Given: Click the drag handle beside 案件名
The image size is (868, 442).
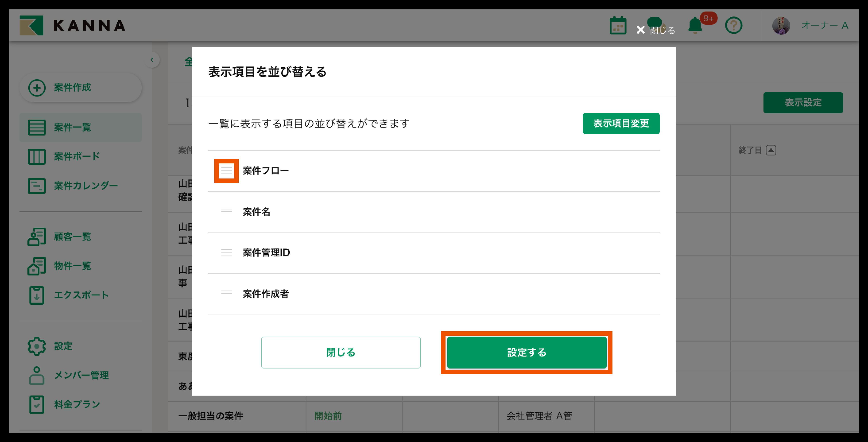Looking at the screenshot, I should (x=227, y=211).
